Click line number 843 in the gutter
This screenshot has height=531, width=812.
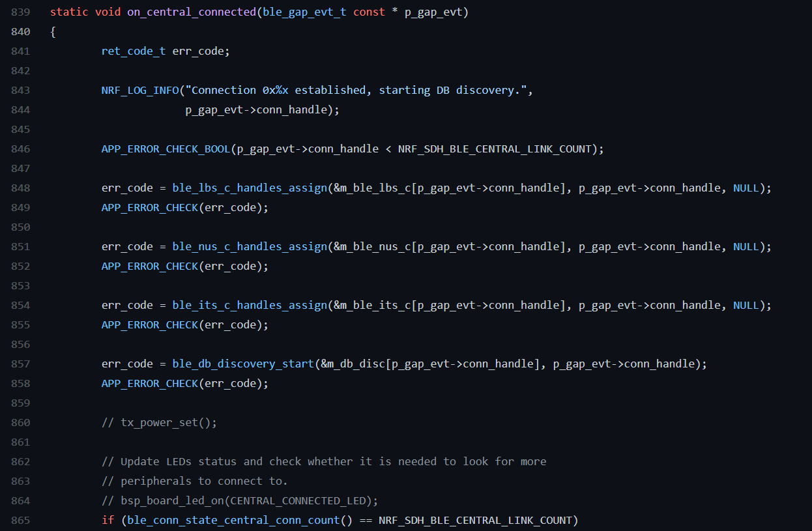[20, 91]
